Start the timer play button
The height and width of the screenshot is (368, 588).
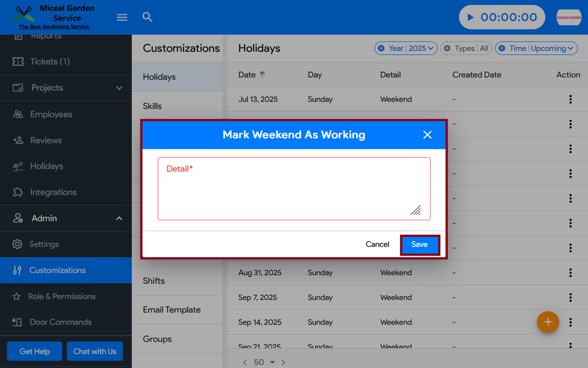click(470, 17)
